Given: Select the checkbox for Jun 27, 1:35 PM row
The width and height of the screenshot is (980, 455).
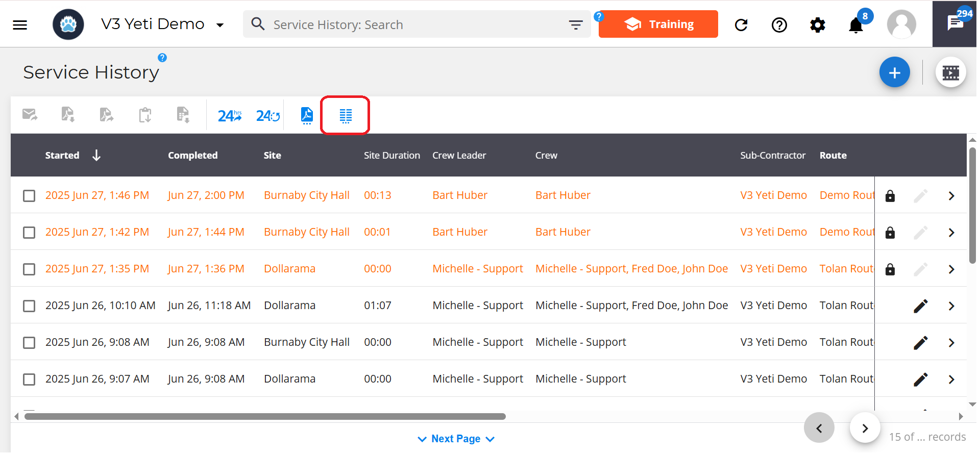Looking at the screenshot, I should click(29, 269).
